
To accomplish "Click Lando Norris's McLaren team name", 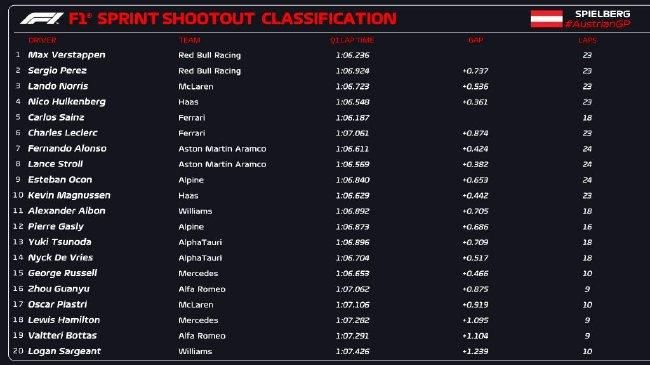I will pyautogui.click(x=196, y=86).
